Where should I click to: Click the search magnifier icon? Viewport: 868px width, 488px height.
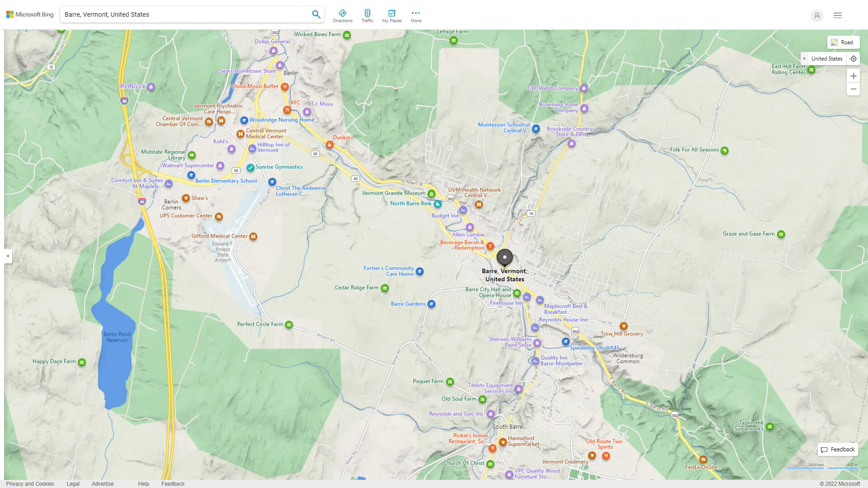click(316, 14)
